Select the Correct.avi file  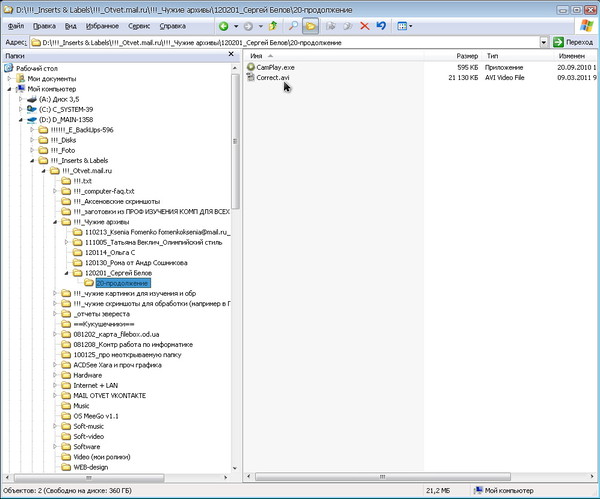(x=272, y=78)
